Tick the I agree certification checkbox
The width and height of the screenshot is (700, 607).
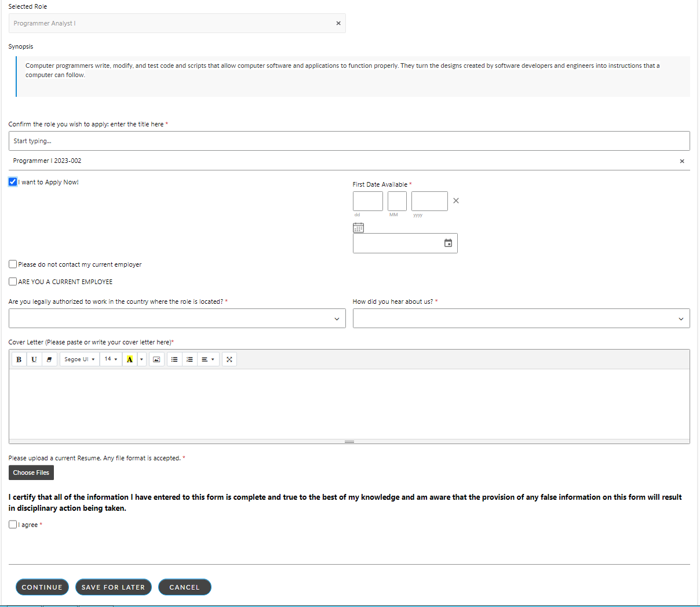[x=13, y=525]
